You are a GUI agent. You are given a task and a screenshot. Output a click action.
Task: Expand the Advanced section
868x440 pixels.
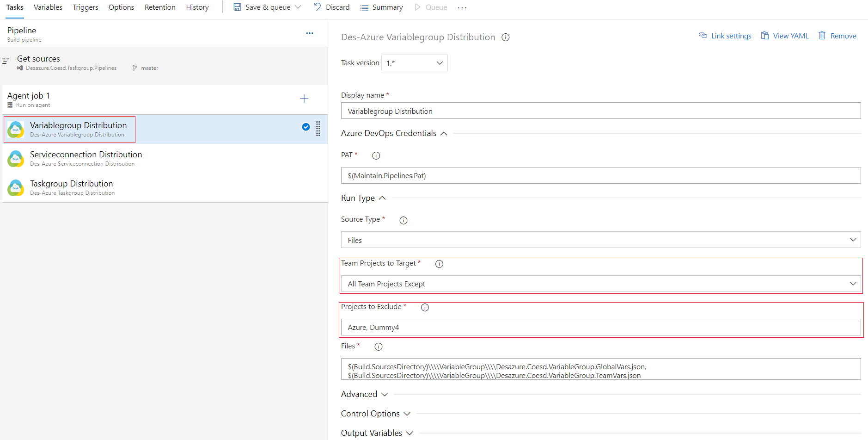point(364,394)
